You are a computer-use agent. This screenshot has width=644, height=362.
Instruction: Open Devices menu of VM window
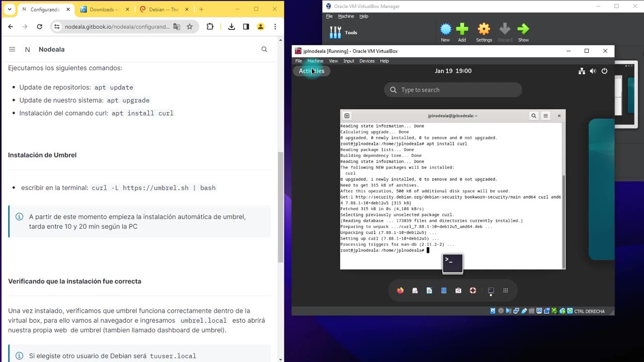click(x=367, y=61)
